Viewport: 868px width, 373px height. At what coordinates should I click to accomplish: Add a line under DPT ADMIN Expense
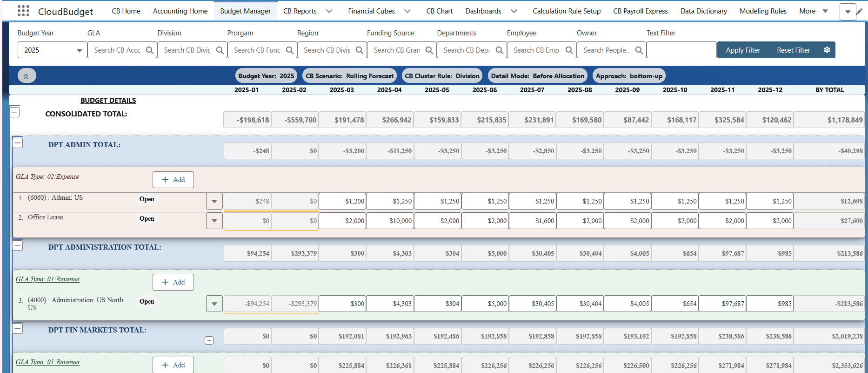pyautogui.click(x=173, y=180)
